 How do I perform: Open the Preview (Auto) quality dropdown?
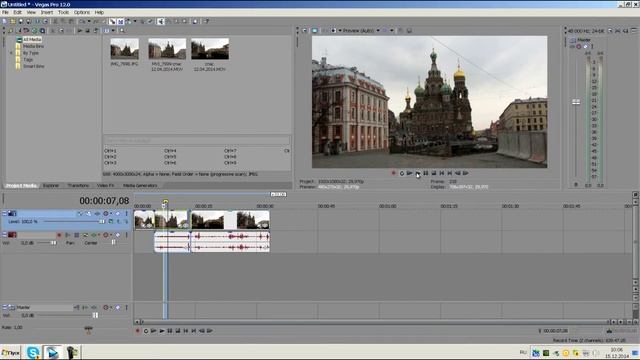(x=378, y=31)
